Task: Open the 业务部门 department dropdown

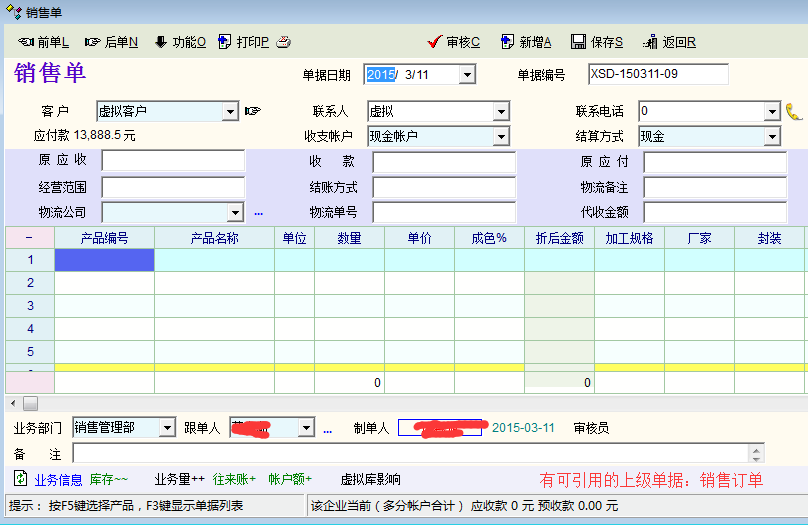Action: point(166,428)
